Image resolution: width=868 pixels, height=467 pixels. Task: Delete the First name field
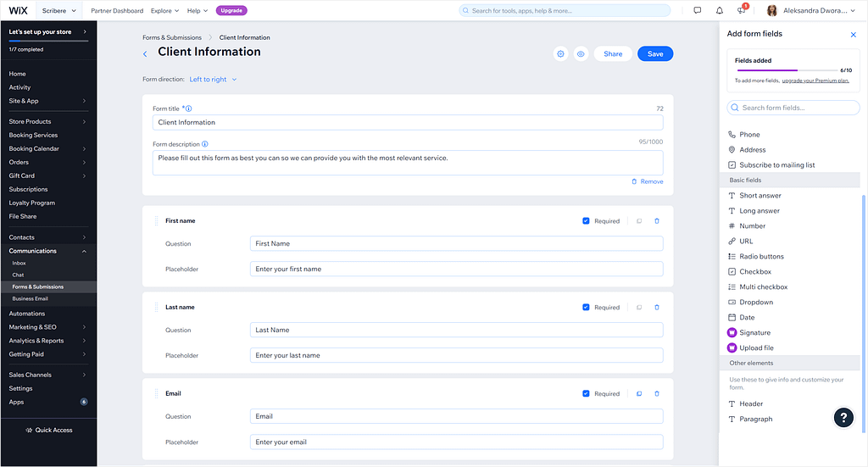point(657,220)
